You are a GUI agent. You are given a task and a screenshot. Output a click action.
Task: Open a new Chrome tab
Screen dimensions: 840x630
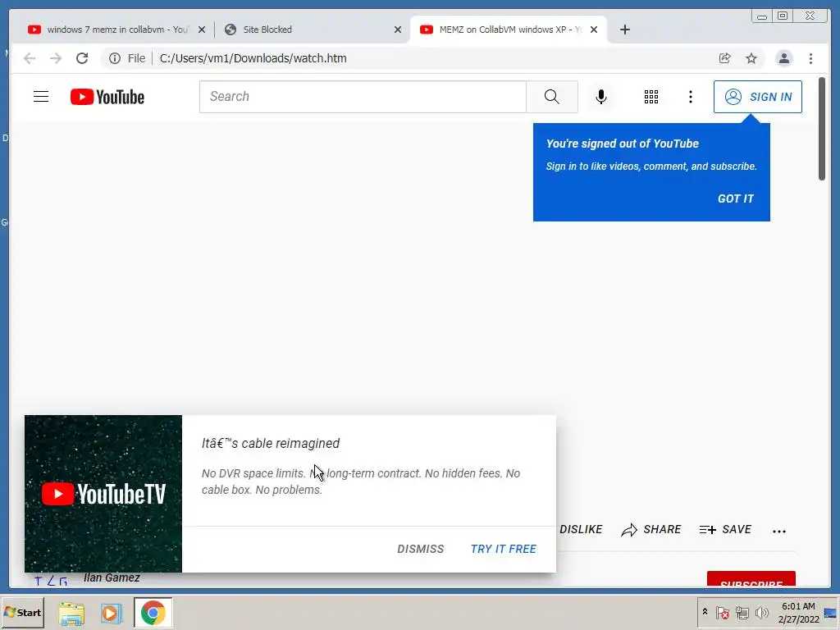pos(624,30)
